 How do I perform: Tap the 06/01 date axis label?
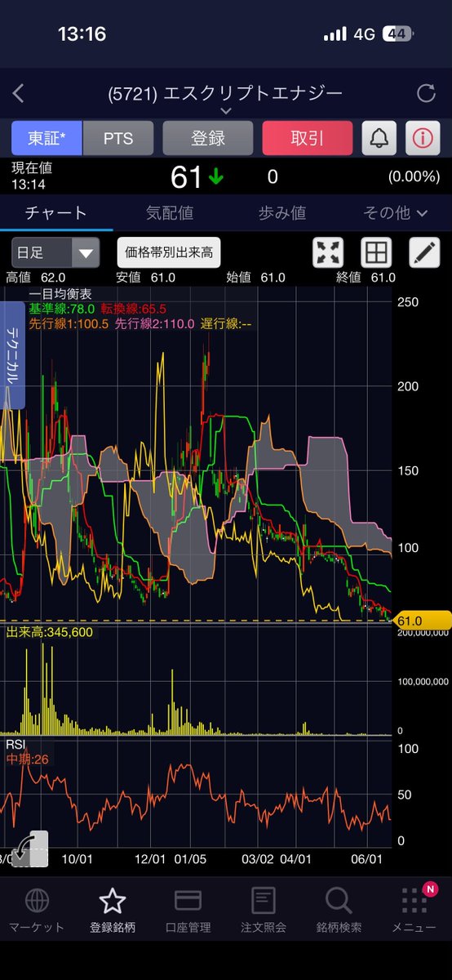[x=367, y=859]
